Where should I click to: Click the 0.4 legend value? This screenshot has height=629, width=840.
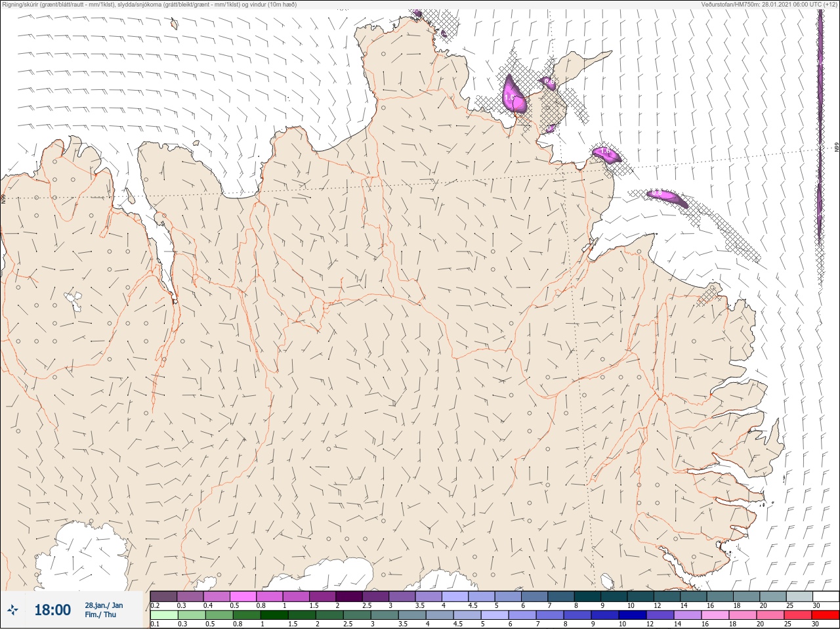[x=208, y=605]
